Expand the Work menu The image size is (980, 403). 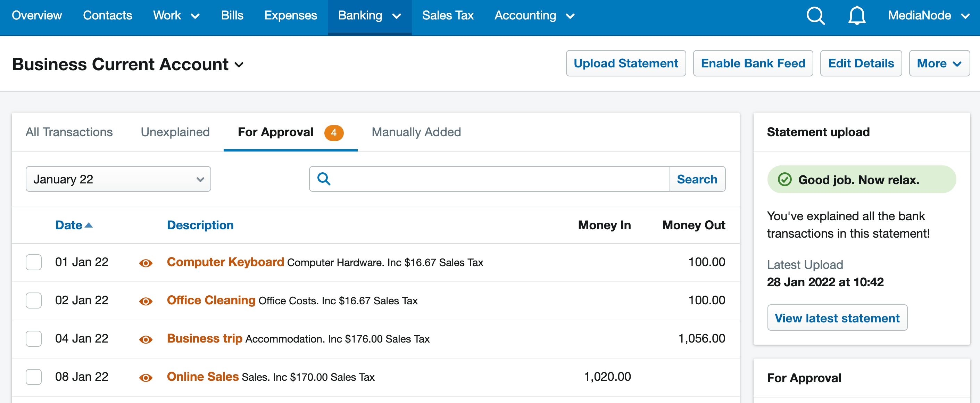click(x=176, y=16)
